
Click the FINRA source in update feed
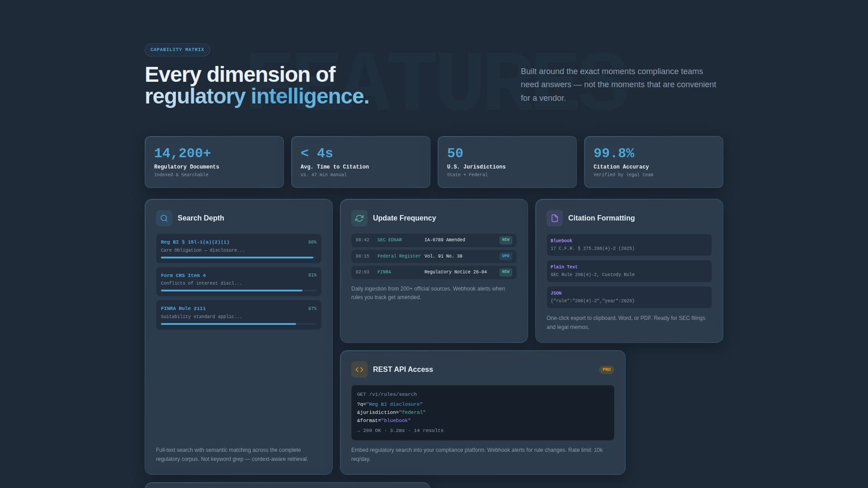pos(384,272)
